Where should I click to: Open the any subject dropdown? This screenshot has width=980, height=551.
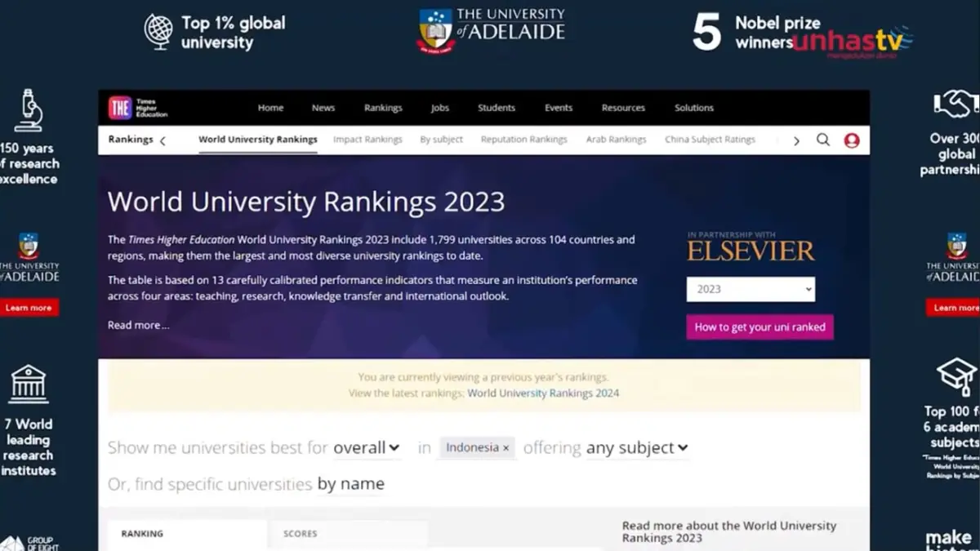(637, 447)
